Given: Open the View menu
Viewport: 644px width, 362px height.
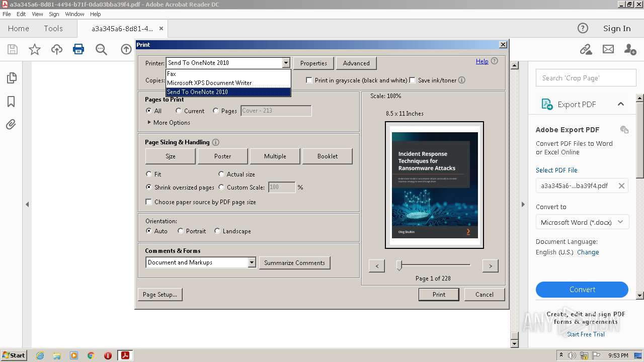Looking at the screenshot, I should pyautogui.click(x=37, y=14).
